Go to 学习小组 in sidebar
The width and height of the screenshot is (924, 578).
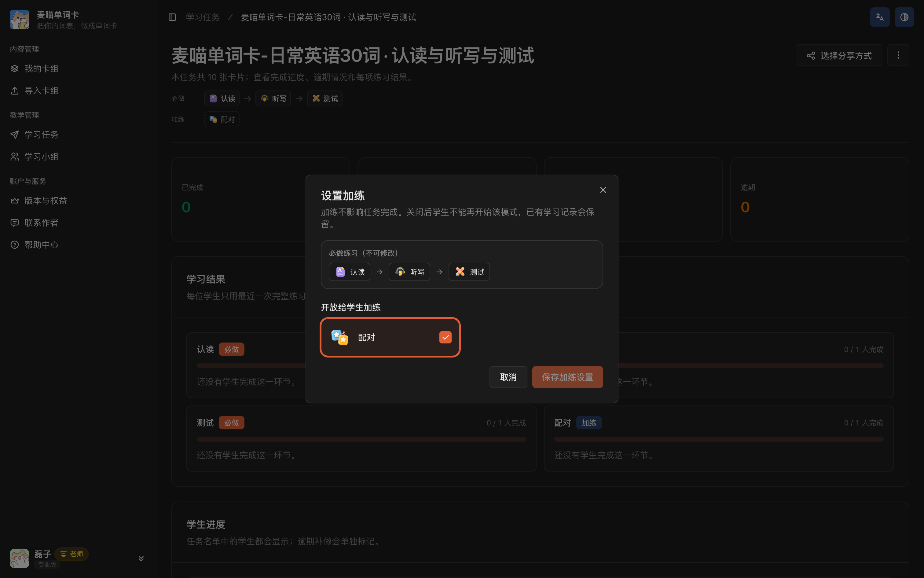[78, 157]
